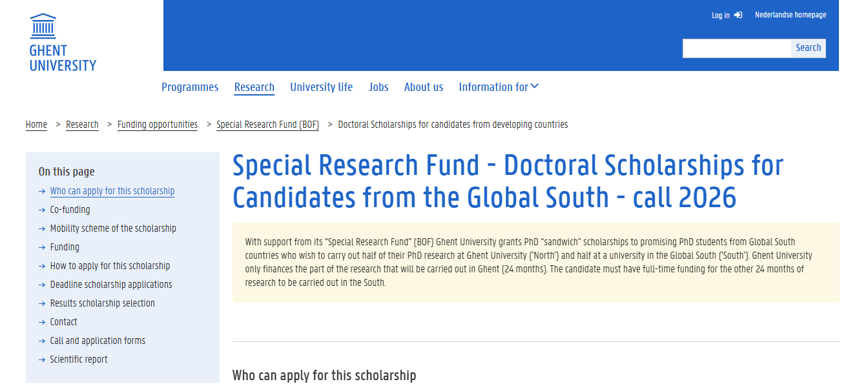Open "Special Research Fund (BOF)" breadcrumb
The width and height of the screenshot is (868, 384).
pyautogui.click(x=267, y=124)
